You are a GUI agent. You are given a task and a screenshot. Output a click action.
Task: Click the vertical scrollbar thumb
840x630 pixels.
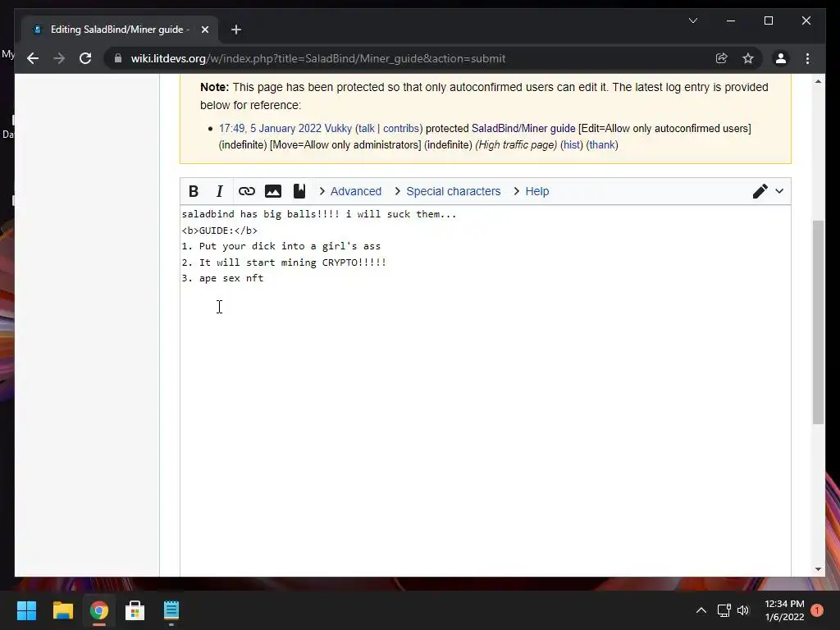pos(818,322)
